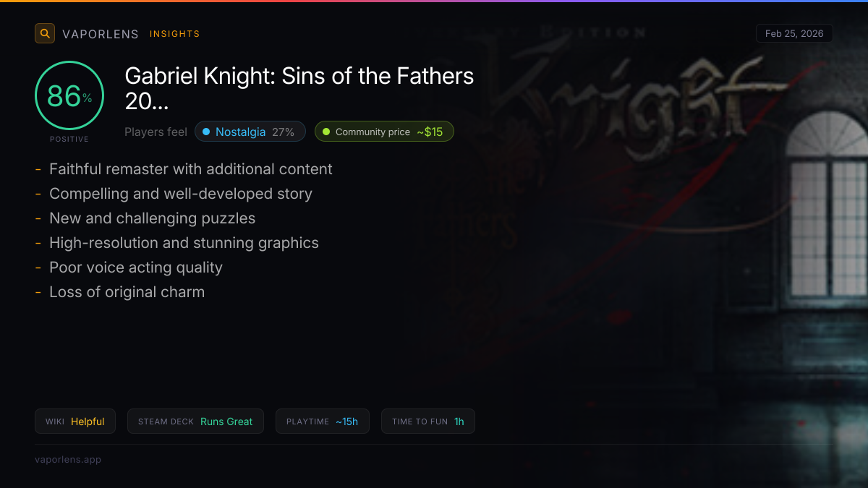Click the Community price ~$15 chip
Image resolution: width=868 pixels, height=488 pixels.
tap(384, 132)
